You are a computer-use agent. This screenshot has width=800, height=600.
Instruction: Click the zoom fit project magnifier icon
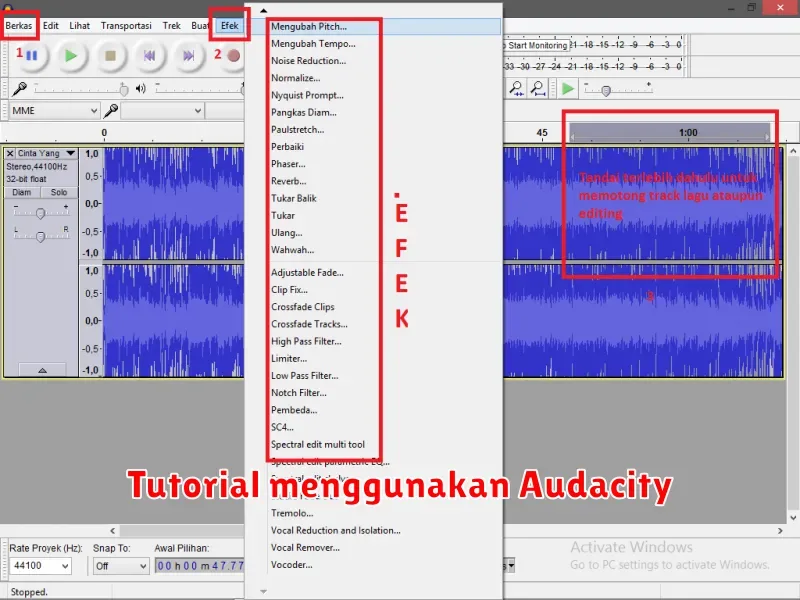pos(538,89)
